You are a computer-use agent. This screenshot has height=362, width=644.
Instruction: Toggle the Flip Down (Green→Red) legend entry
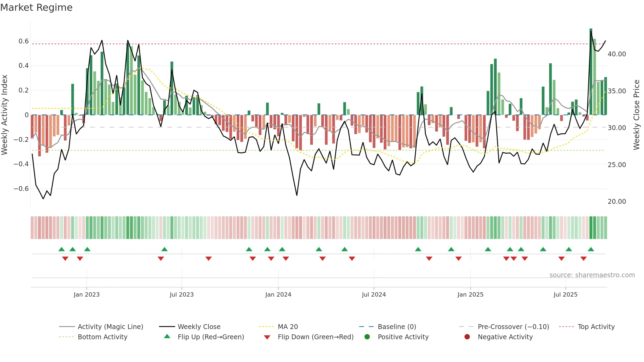tap(309, 337)
